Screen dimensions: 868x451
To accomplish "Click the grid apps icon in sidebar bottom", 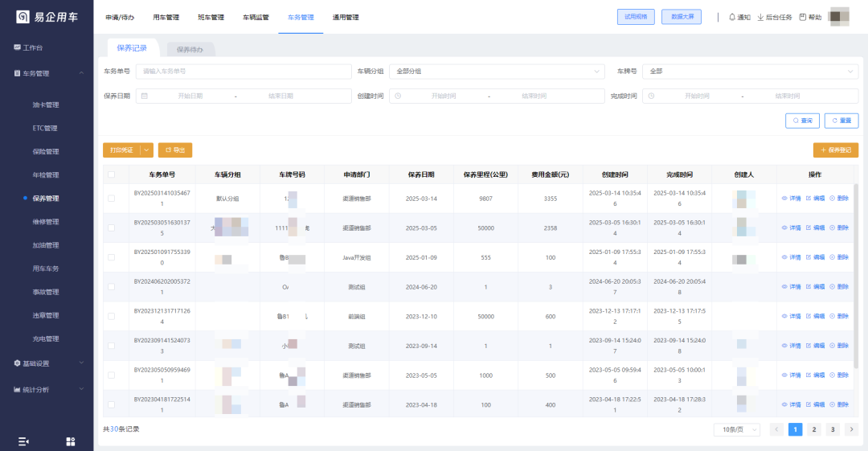I will (70, 441).
